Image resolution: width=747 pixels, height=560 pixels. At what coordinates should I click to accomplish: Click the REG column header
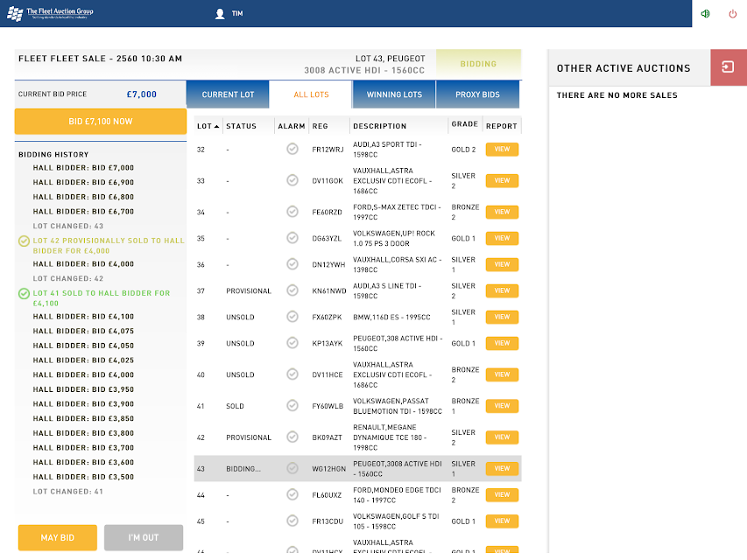[x=321, y=126]
